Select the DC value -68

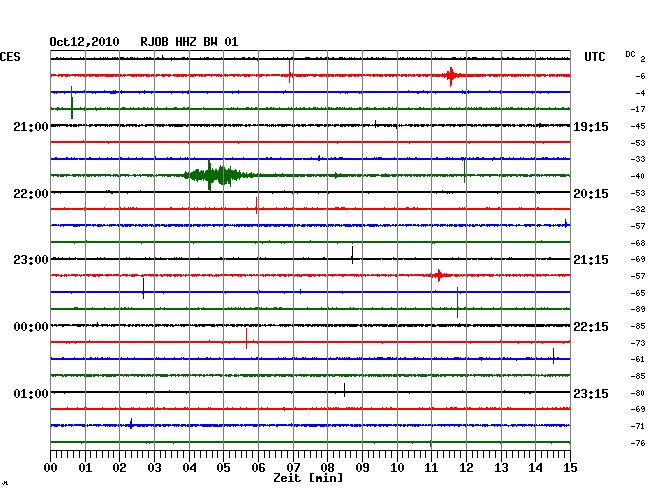click(638, 243)
